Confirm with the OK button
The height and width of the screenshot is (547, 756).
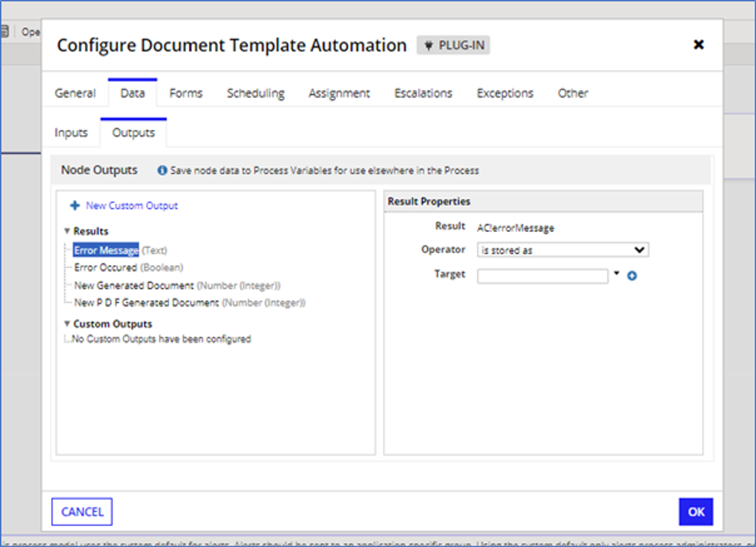point(696,512)
